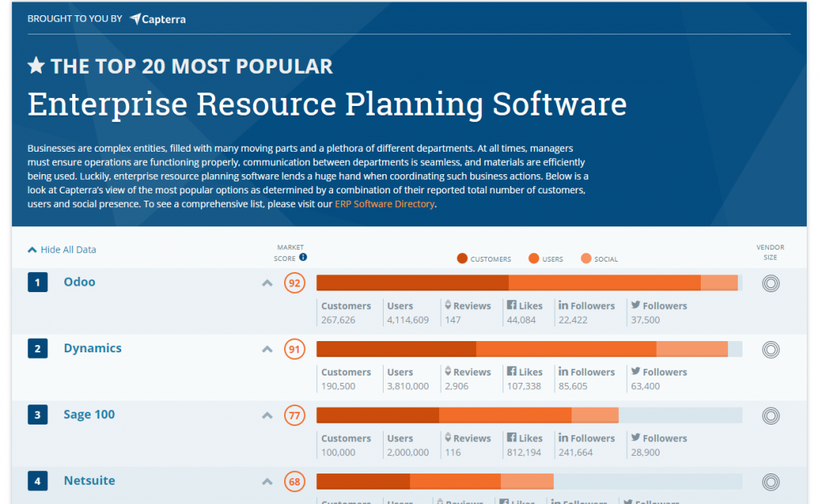Click the Capterra logo in the header
Image resolution: width=822 pixels, height=504 pixels.
click(x=158, y=19)
